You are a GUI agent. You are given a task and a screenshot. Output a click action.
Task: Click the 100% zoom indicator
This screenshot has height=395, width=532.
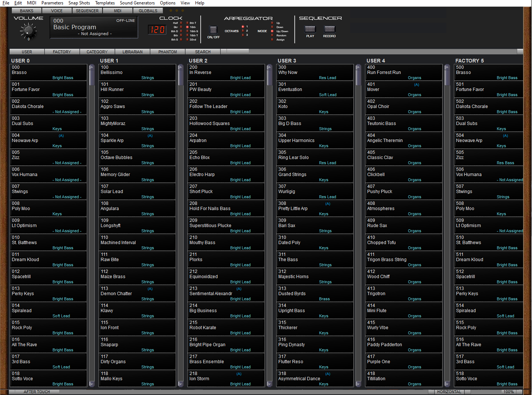pos(508,392)
